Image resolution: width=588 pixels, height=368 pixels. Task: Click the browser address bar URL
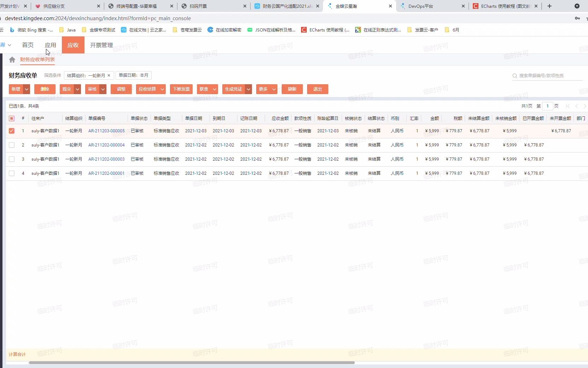coord(98,18)
